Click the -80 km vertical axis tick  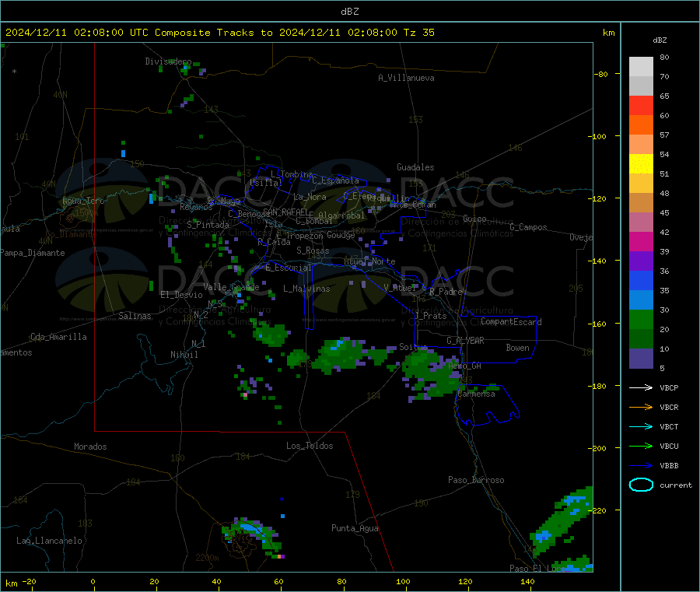601,74
